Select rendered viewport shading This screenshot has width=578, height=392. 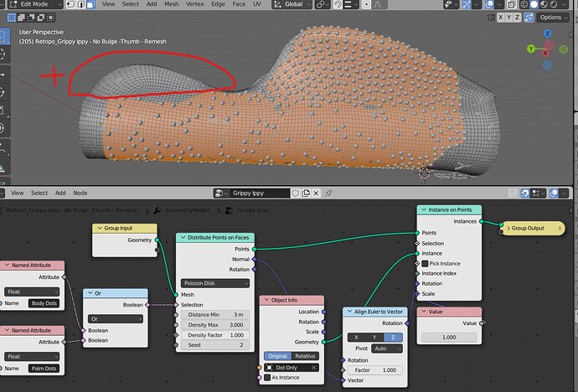click(554, 4)
